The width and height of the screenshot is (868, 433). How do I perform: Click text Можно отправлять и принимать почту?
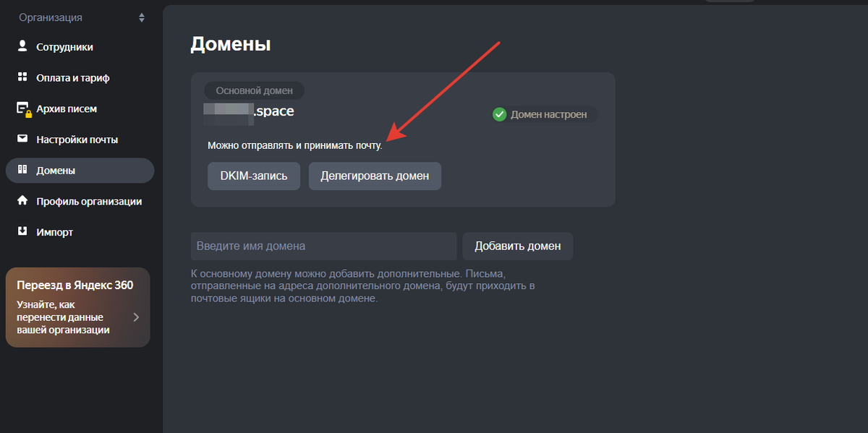click(294, 146)
